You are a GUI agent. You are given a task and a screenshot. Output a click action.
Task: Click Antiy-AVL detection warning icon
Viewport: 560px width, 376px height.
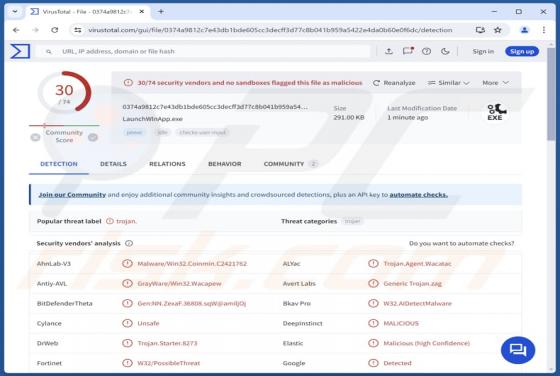click(127, 284)
